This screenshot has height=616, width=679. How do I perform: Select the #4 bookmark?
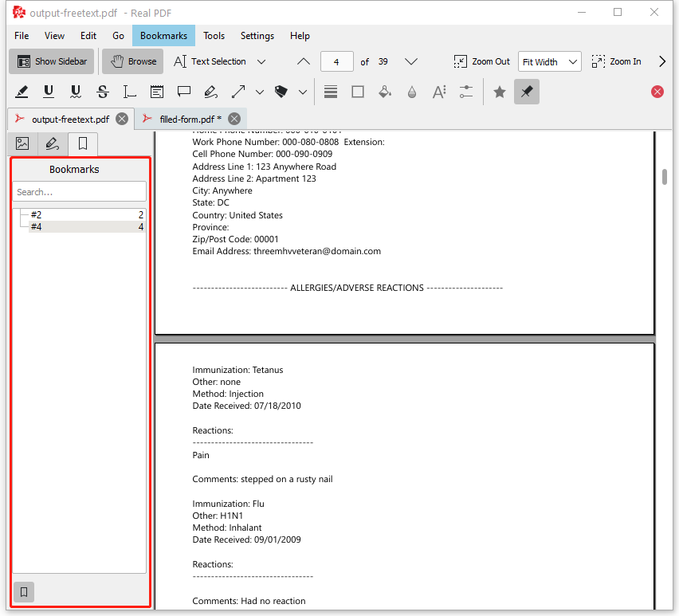click(87, 227)
